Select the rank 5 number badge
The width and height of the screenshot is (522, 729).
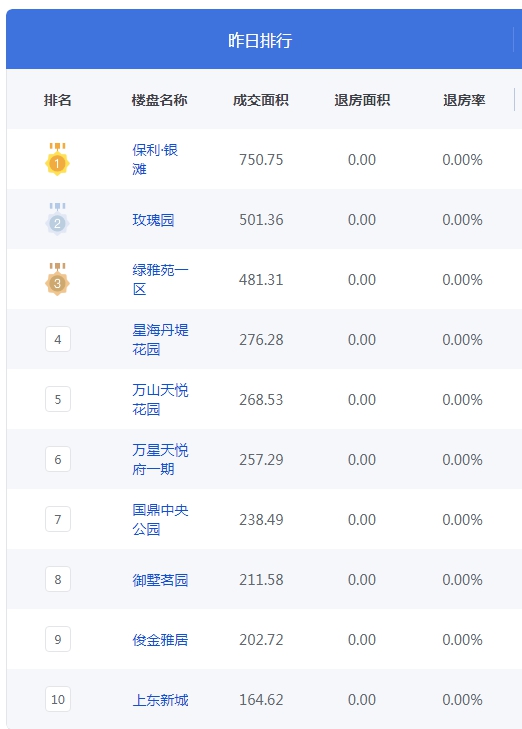click(58, 399)
